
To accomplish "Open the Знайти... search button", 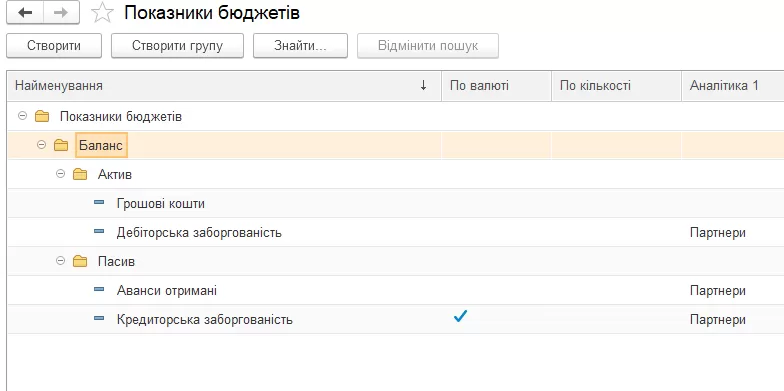I will [x=300, y=46].
